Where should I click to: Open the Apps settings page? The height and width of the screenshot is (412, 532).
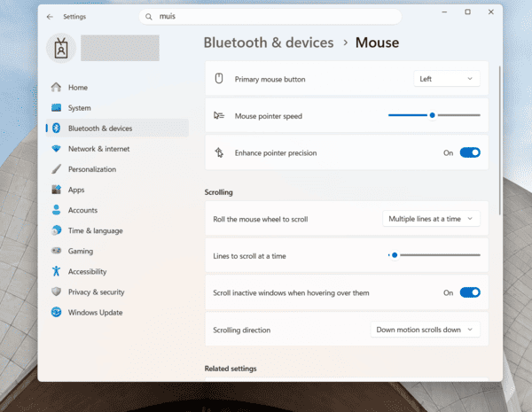(117, 190)
